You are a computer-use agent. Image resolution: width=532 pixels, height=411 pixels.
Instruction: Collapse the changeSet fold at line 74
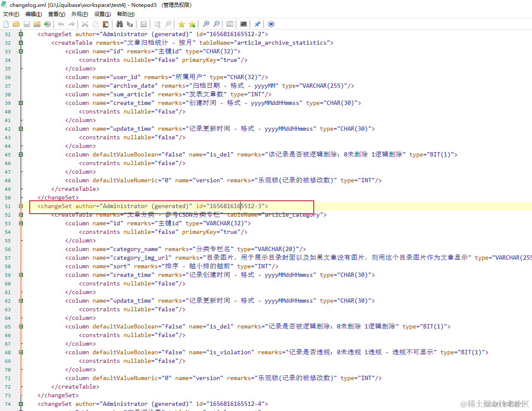[x=21, y=404]
